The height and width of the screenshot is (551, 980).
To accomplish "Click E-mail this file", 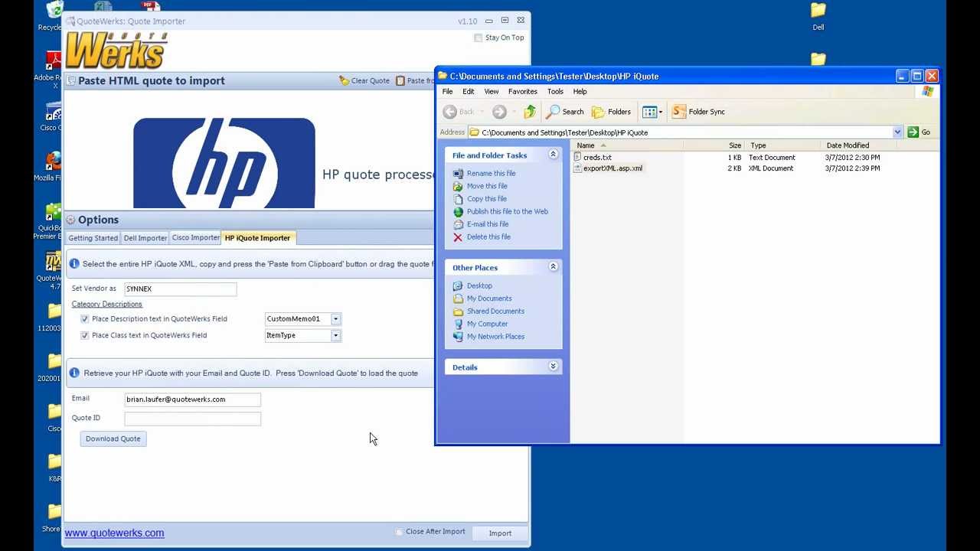I will click(488, 224).
